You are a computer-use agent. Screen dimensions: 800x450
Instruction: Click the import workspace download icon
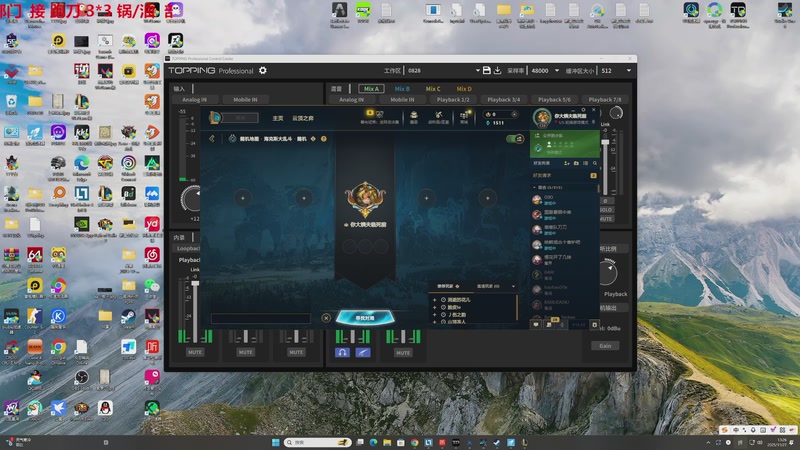497,70
